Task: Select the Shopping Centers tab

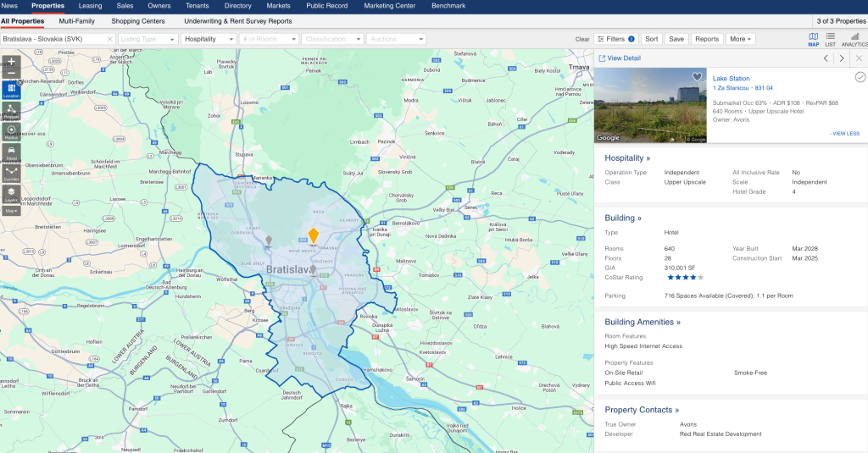Action: 138,21
